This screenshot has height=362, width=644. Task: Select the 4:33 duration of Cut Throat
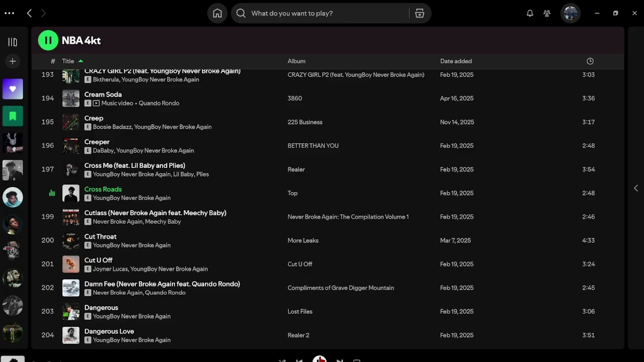coord(589,240)
